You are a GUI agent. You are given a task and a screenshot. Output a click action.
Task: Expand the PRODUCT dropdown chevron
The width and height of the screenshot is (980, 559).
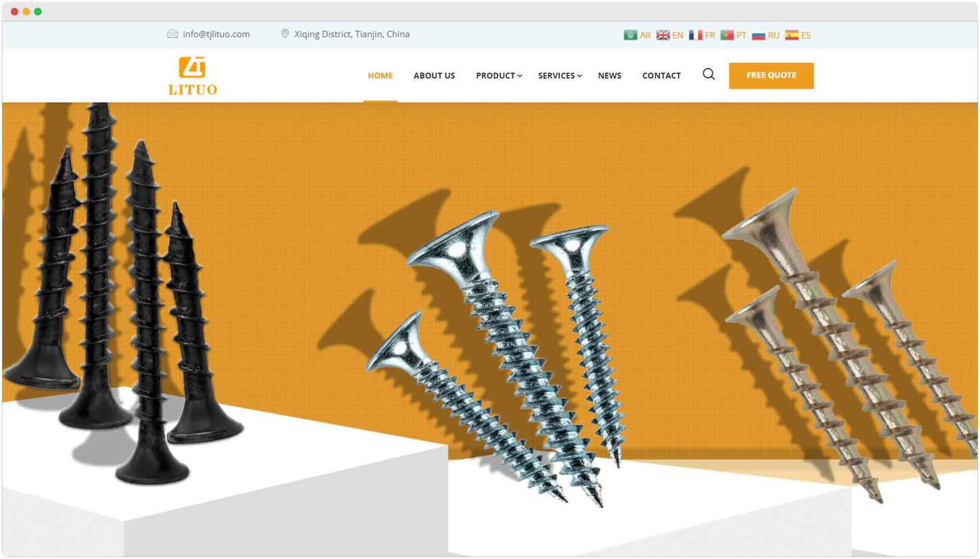point(520,76)
